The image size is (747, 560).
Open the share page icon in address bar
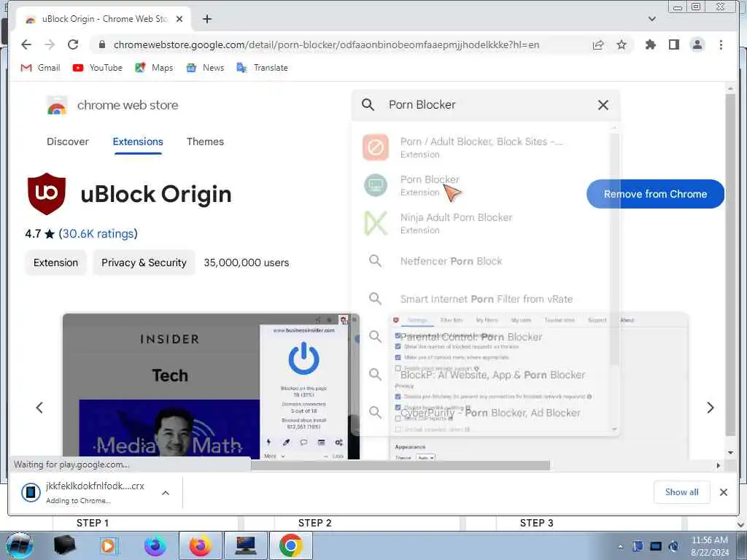(x=598, y=44)
